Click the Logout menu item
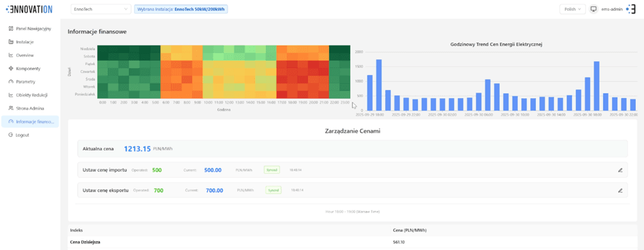This screenshot has height=250, width=644. pos(29,135)
